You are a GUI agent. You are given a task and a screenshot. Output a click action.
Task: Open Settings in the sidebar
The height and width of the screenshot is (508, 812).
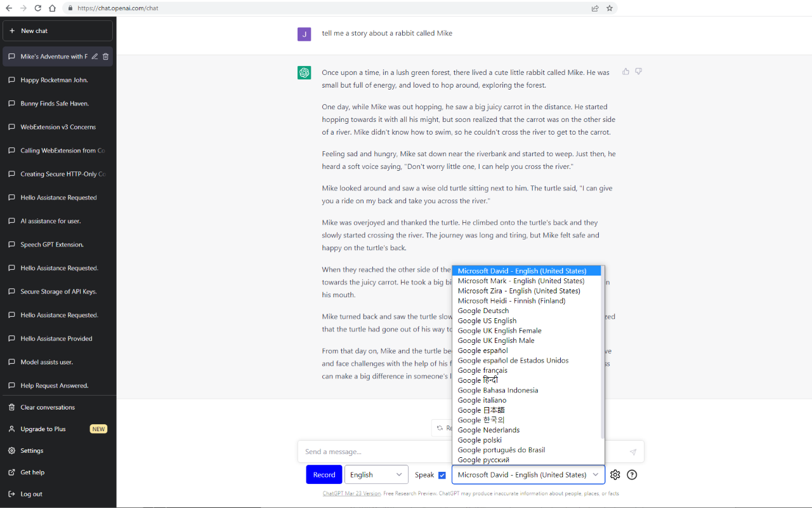coord(58,451)
